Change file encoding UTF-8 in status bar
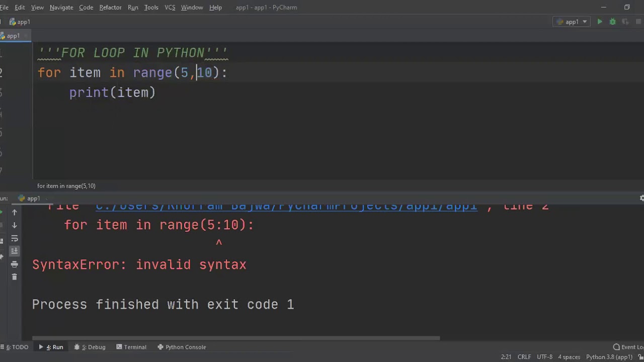This screenshot has width=644, height=362. click(x=544, y=357)
